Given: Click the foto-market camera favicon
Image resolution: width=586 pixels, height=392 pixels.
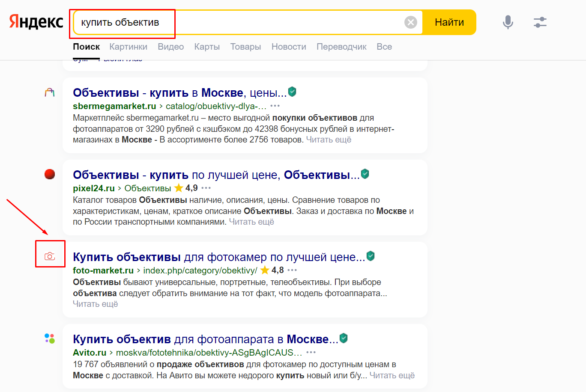Looking at the screenshot, I should tap(50, 256).
